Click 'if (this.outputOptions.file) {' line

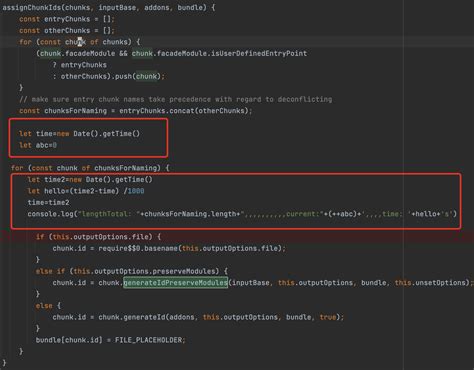pos(98,237)
